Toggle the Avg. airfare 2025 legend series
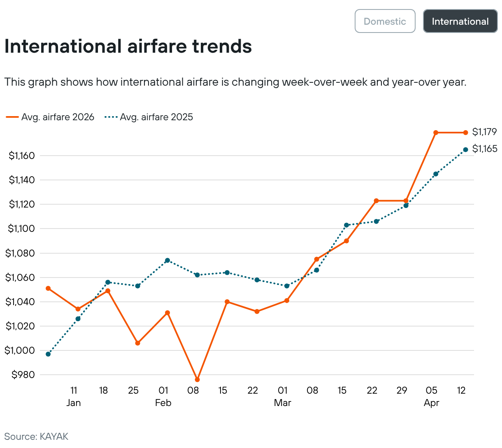This screenshot has width=502, height=448. coord(149,117)
